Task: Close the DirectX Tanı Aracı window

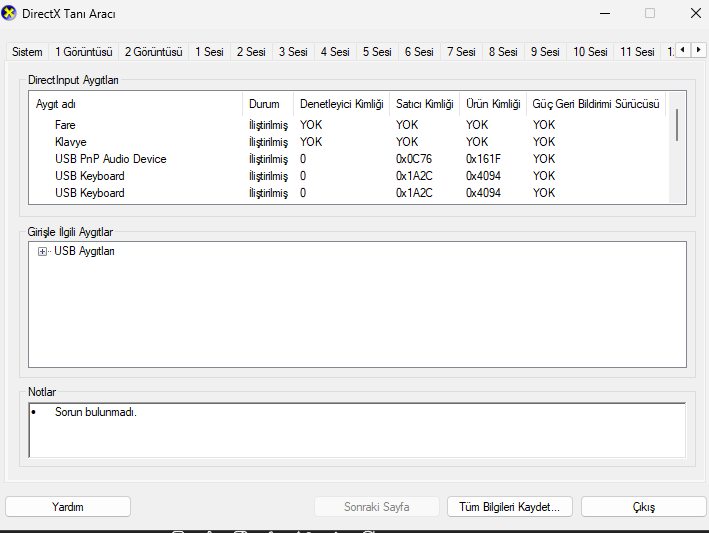Action: [x=696, y=14]
